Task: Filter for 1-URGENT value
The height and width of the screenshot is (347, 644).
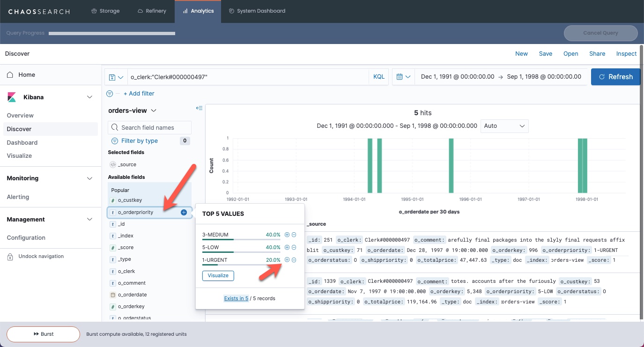Action: pos(287,260)
